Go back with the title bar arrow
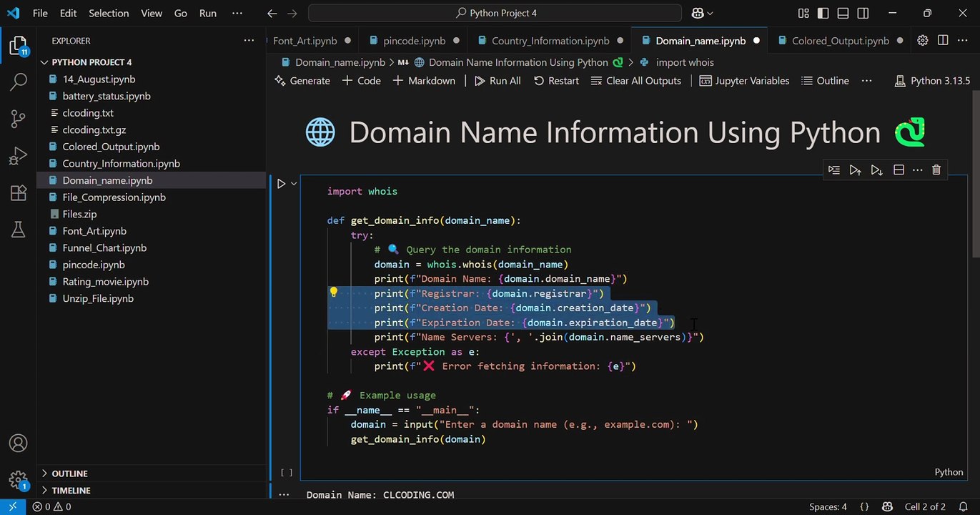The width and height of the screenshot is (980, 515). point(272,13)
